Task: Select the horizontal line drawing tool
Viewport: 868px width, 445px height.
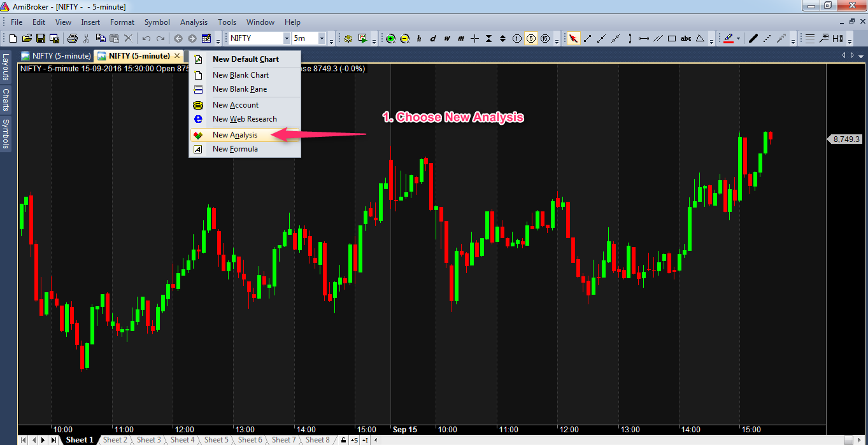Action: click(x=644, y=38)
